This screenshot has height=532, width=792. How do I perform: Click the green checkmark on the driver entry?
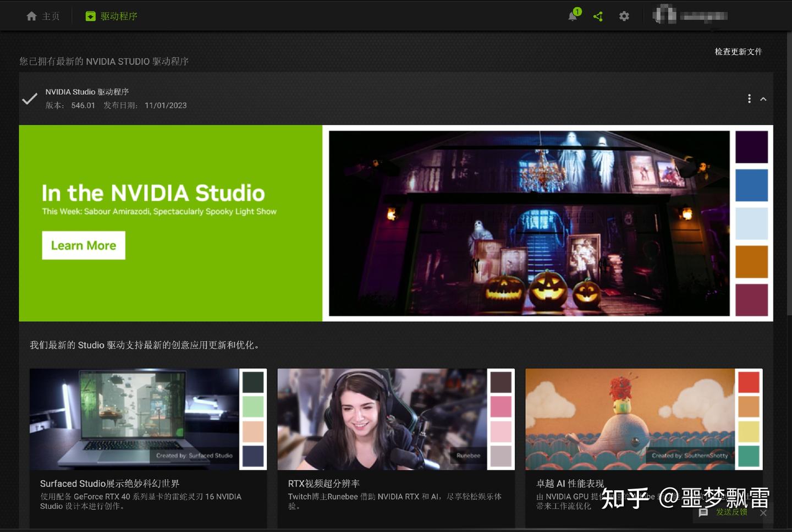(x=29, y=99)
